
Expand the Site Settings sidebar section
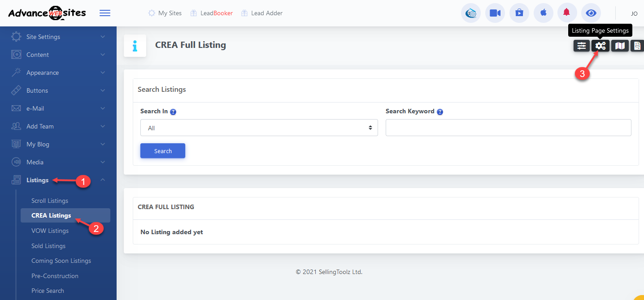tap(58, 37)
